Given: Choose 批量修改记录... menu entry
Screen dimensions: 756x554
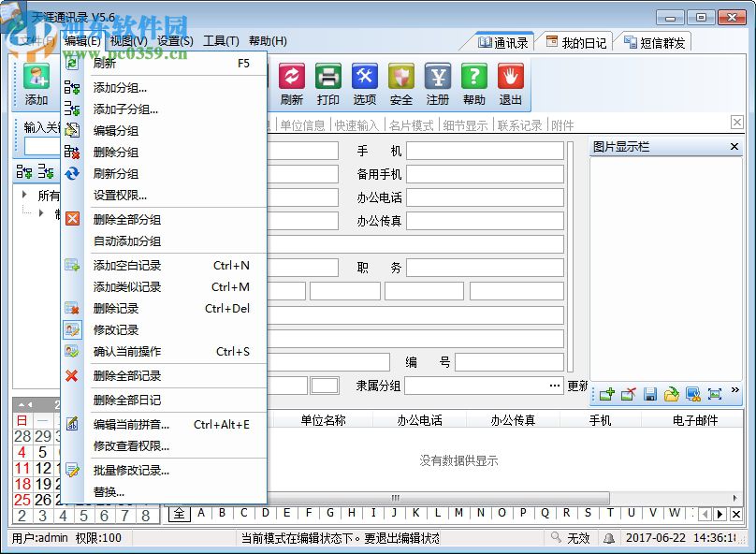Looking at the screenshot, I should pos(164,470).
